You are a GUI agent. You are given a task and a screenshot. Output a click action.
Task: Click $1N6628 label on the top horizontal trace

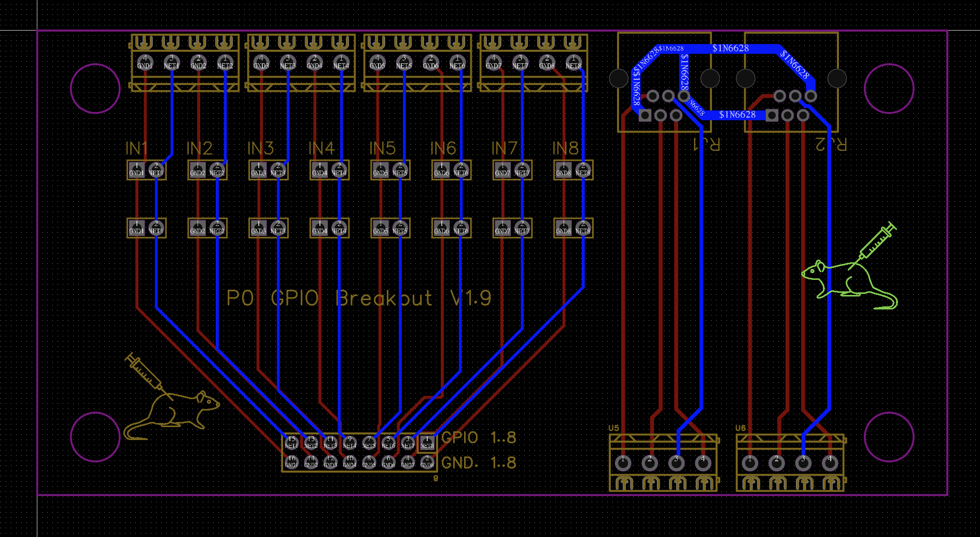730,48
